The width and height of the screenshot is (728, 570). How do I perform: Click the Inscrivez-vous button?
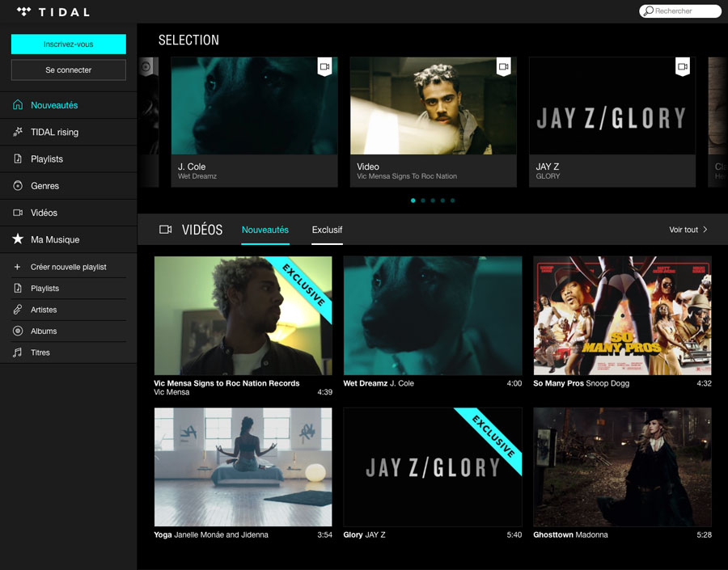tap(68, 44)
